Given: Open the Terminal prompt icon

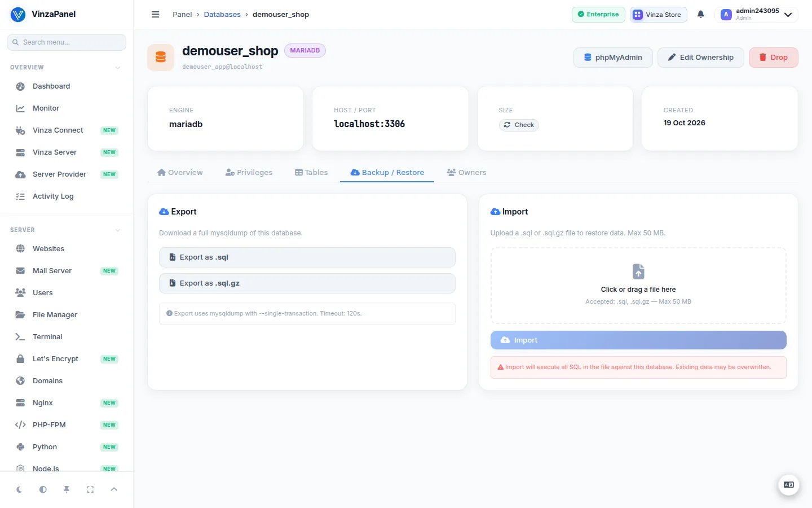Looking at the screenshot, I should (x=20, y=337).
